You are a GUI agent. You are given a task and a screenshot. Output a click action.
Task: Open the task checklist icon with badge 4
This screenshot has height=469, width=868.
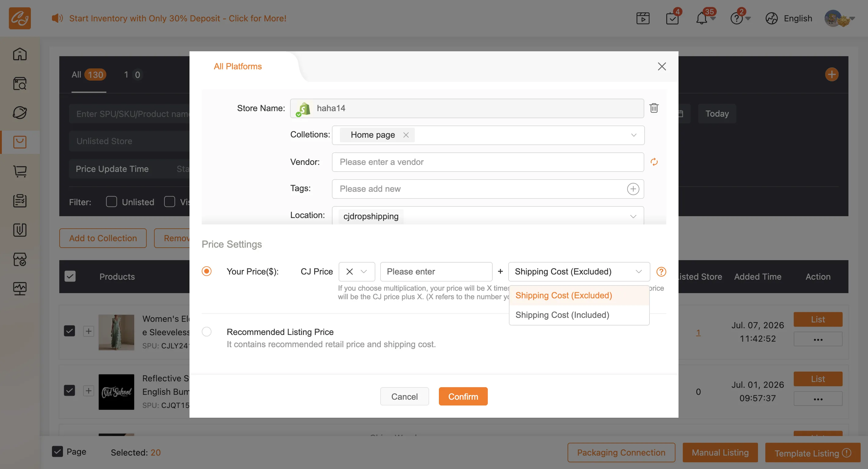click(672, 18)
